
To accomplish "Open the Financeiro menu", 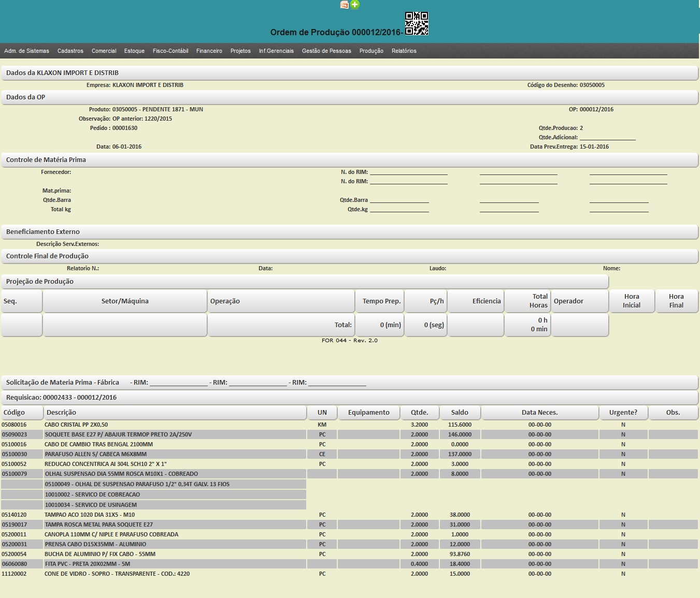I will tap(209, 51).
